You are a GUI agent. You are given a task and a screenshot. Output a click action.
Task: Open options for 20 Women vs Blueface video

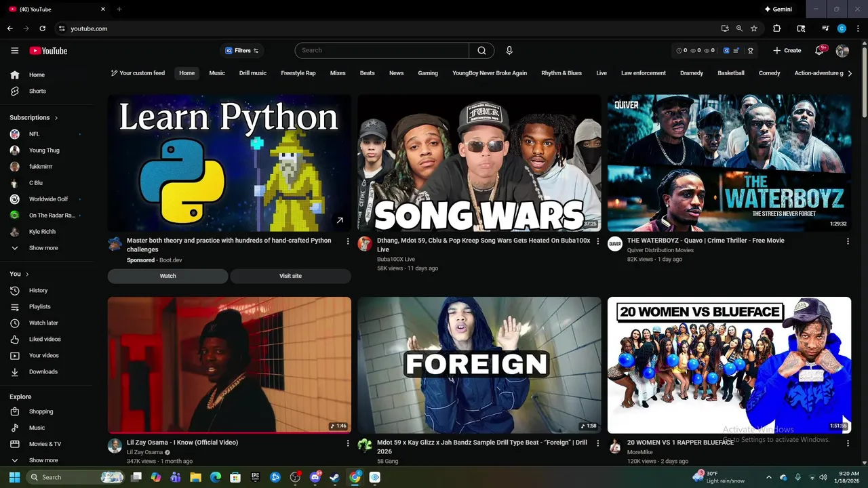848,443
